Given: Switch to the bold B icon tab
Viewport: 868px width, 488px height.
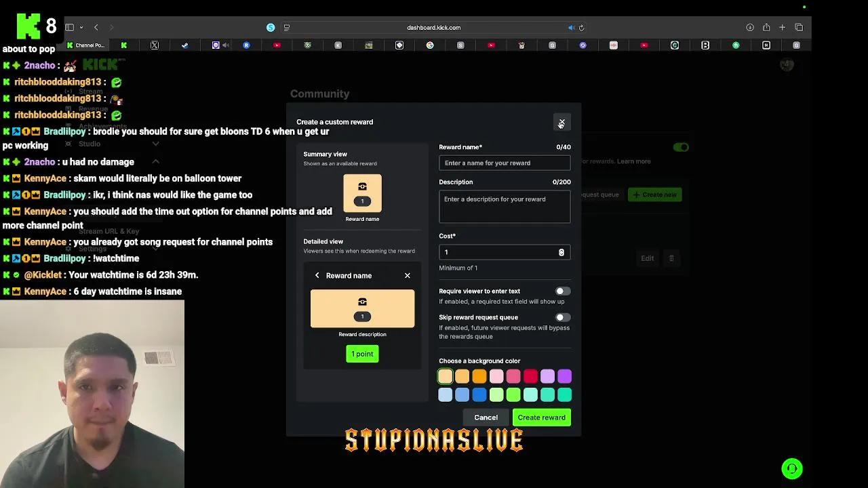Looking at the screenshot, I should click(705, 45).
